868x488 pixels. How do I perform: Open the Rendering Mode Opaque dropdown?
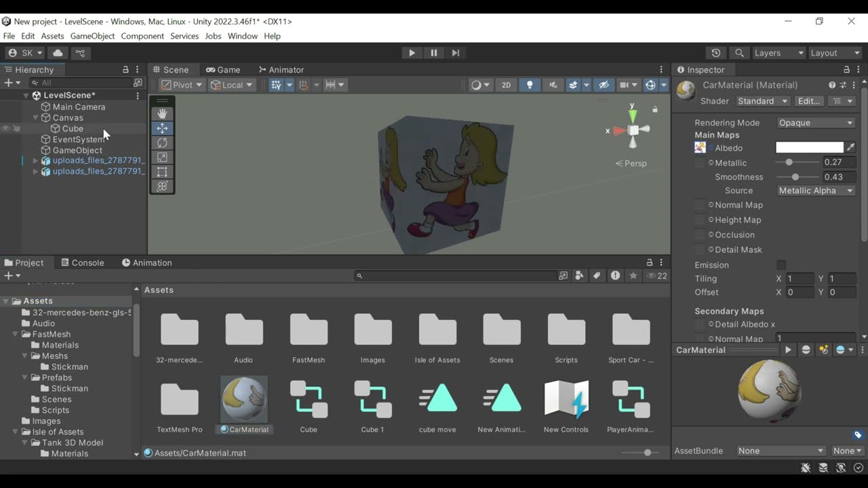pyautogui.click(x=816, y=123)
